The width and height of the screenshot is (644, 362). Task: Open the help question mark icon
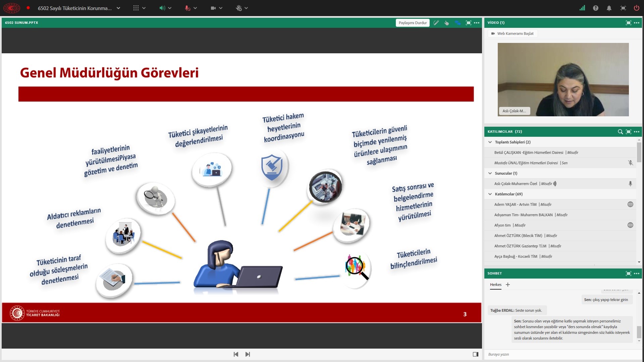(x=596, y=8)
